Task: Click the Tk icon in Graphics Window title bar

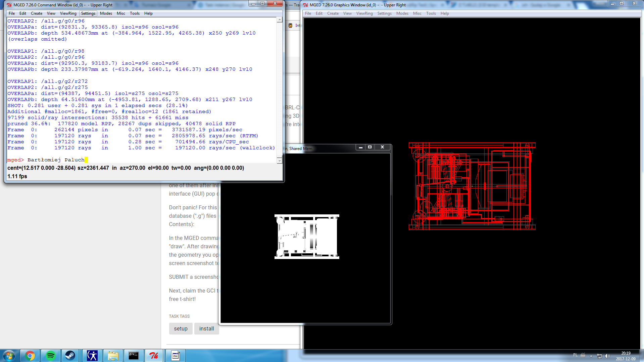Action: (x=305, y=5)
